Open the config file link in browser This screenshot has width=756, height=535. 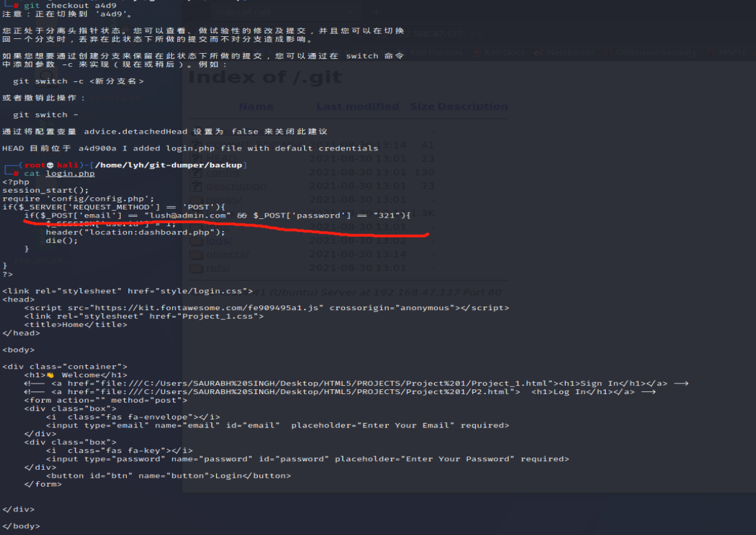pos(222,172)
